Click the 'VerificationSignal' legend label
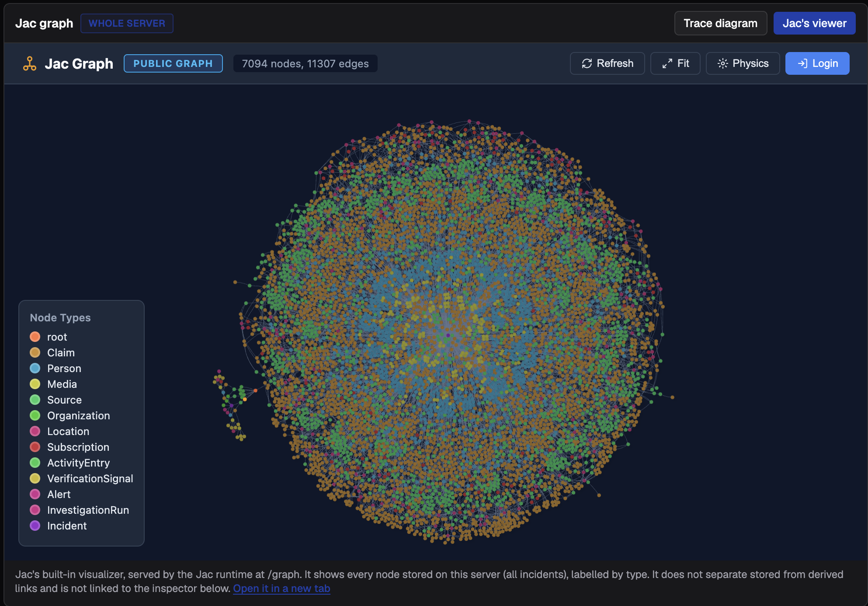Viewport: 868px width, 606px height. (90, 479)
